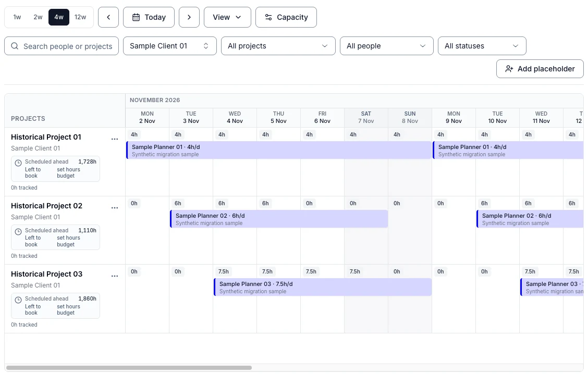Click 0h tracked under Historical Project 01
This screenshot has width=588, height=374.
24,188
